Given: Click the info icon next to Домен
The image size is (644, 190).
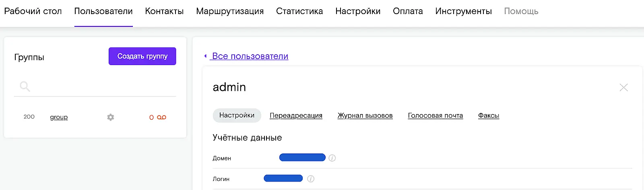Looking at the screenshot, I should 332,158.
